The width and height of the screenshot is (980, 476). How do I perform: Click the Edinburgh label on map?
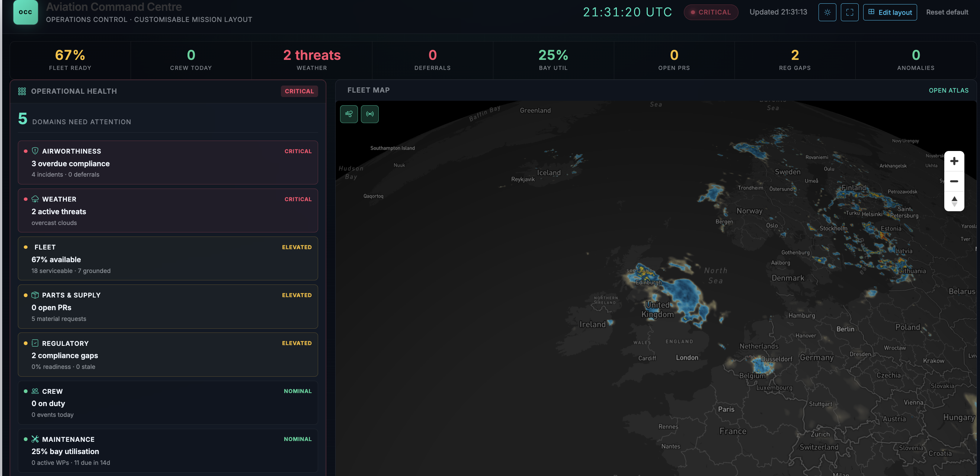click(x=648, y=283)
